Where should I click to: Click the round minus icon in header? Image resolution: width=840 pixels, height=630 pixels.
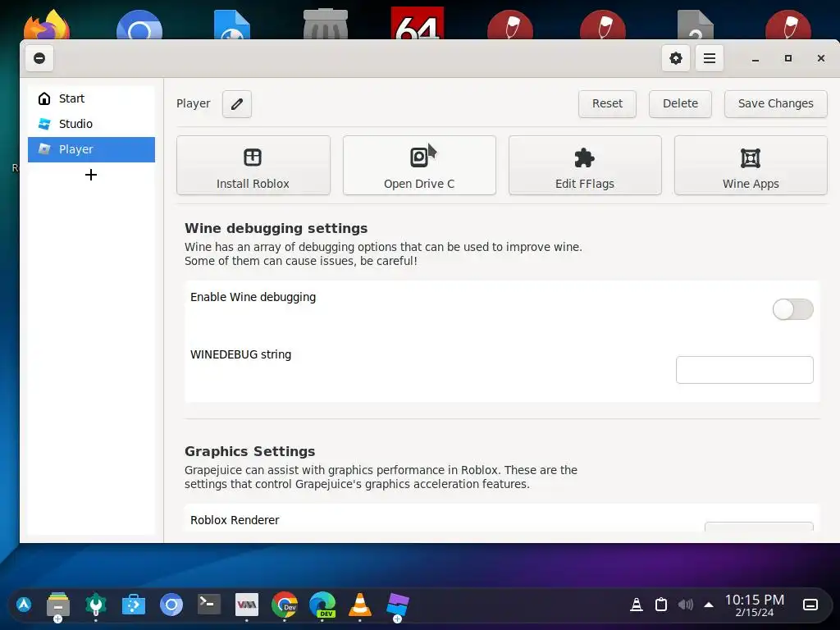coord(39,58)
